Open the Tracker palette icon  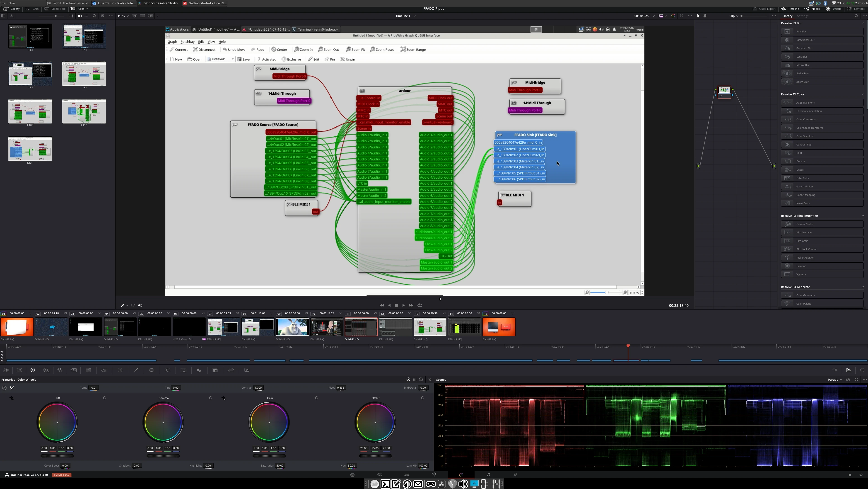pyautogui.click(x=168, y=370)
